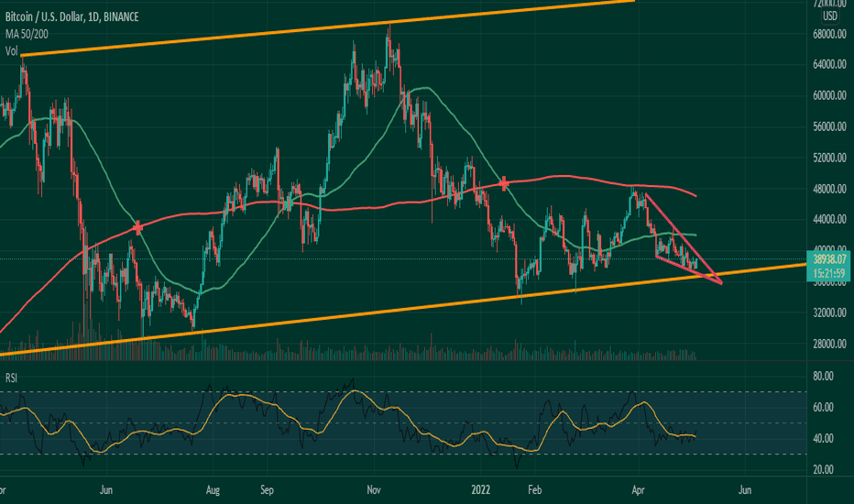
Task: Click the 48000.00 price axis label
Action: coord(829,189)
